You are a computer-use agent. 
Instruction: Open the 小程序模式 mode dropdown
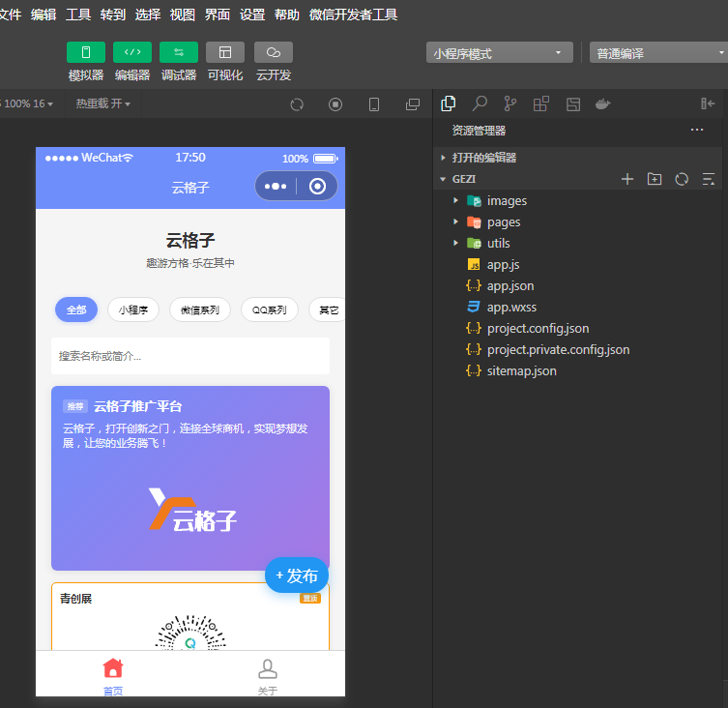click(500, 52)
